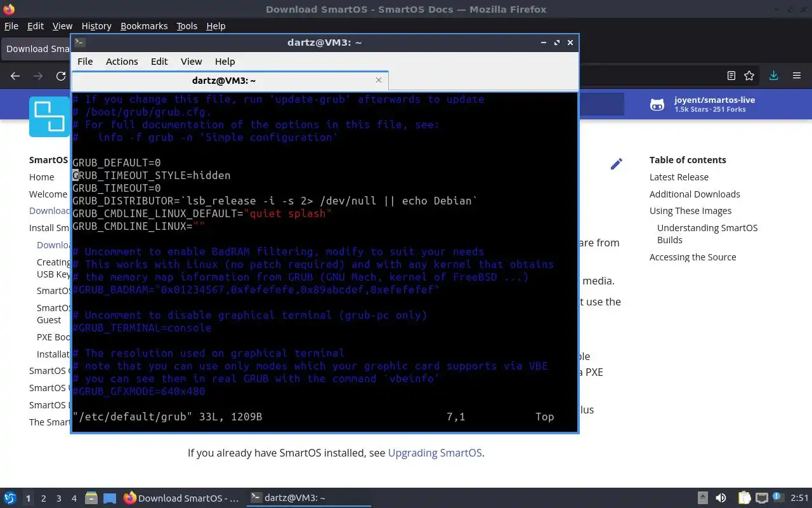Select the Download SmartOS Firefox tab
The height and width of the screenshot is (508, 812).
(x=37, y=49)
